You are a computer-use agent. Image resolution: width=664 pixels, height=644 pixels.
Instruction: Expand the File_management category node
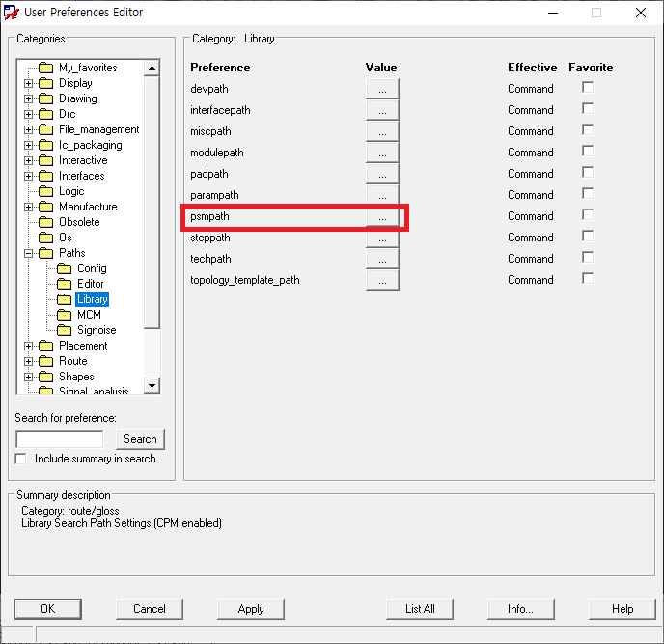tap(28, 129)
